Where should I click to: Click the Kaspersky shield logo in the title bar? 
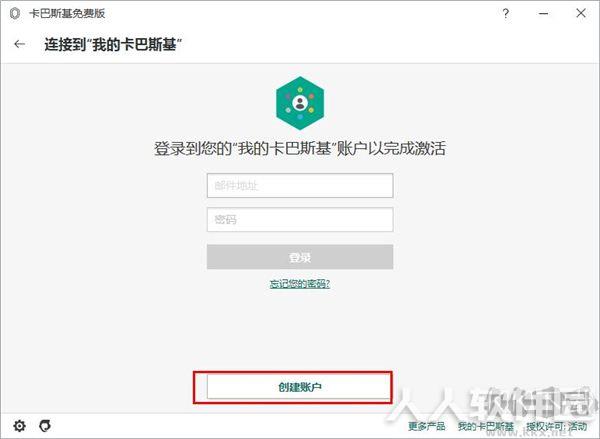click(x=15, y=13)
